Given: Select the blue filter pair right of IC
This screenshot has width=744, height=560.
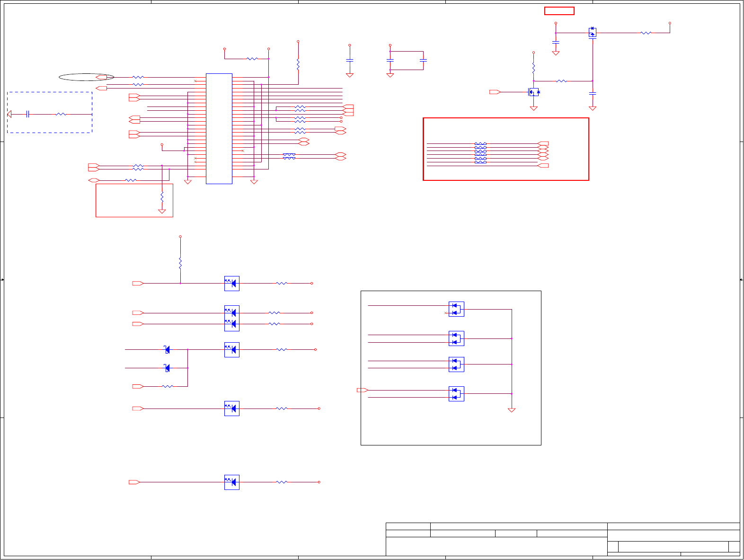Looking at the screenshot, I should point(289,156).
